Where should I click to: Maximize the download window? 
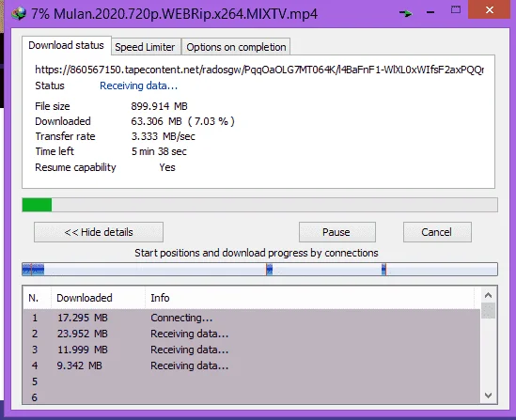456,9
